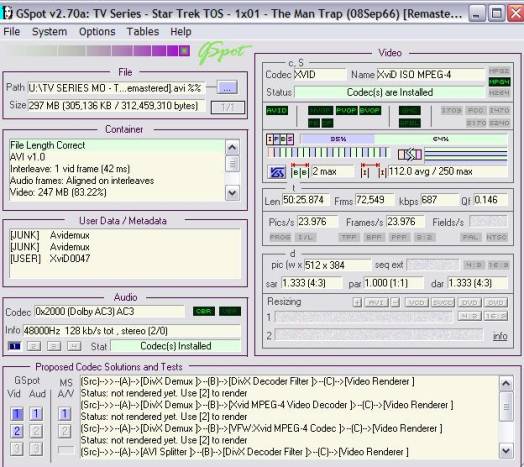Click the 'Codec(s) are Installed' video status

coord(389,92)
